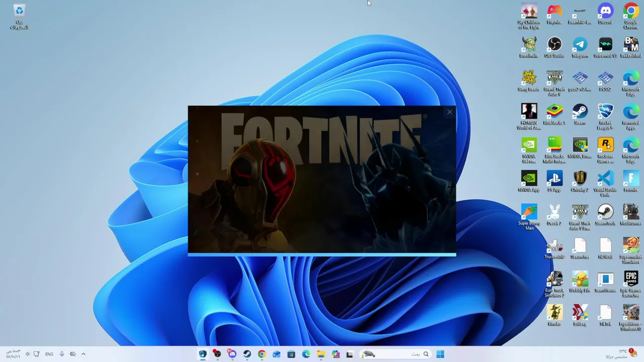Open the Rockstar Games Launcher shortcut
This screenshot has width=644, height=362.
(x=605, y=150)
